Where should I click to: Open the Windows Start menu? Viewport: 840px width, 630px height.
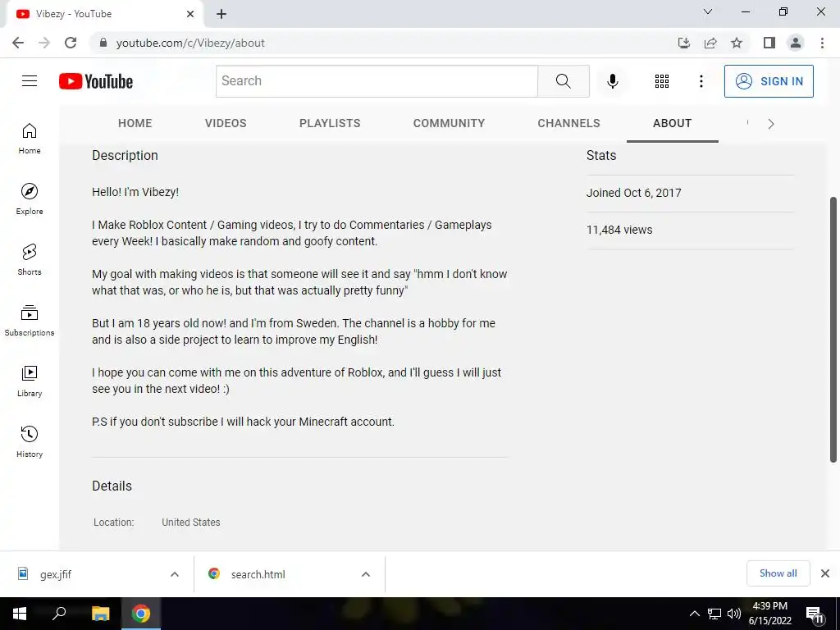click(x=20, y=614)
